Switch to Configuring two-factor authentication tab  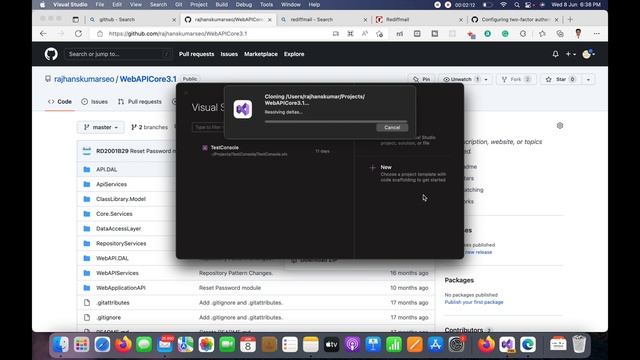[514, 19]
